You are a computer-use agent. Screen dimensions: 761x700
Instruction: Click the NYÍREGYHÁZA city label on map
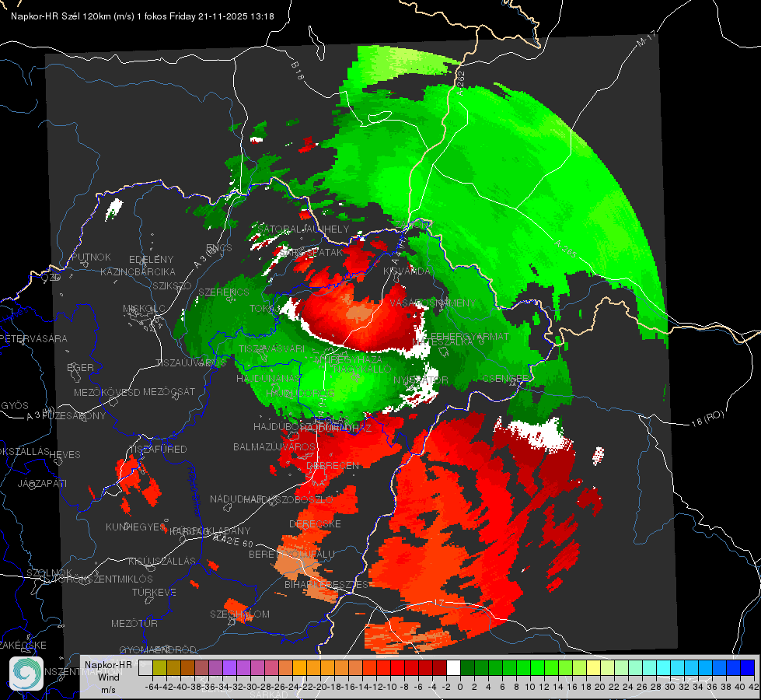(348, 360)
